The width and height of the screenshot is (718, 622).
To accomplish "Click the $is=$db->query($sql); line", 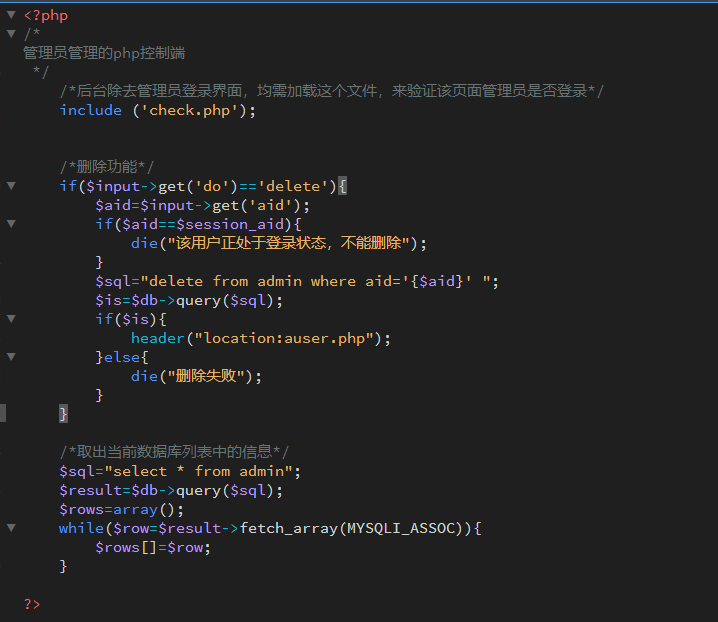I will point(189,300).
